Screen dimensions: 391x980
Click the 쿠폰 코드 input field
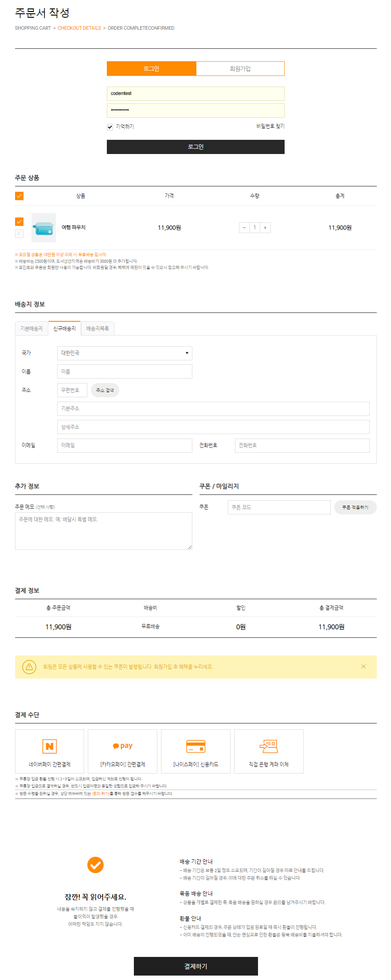coord(279,507)
